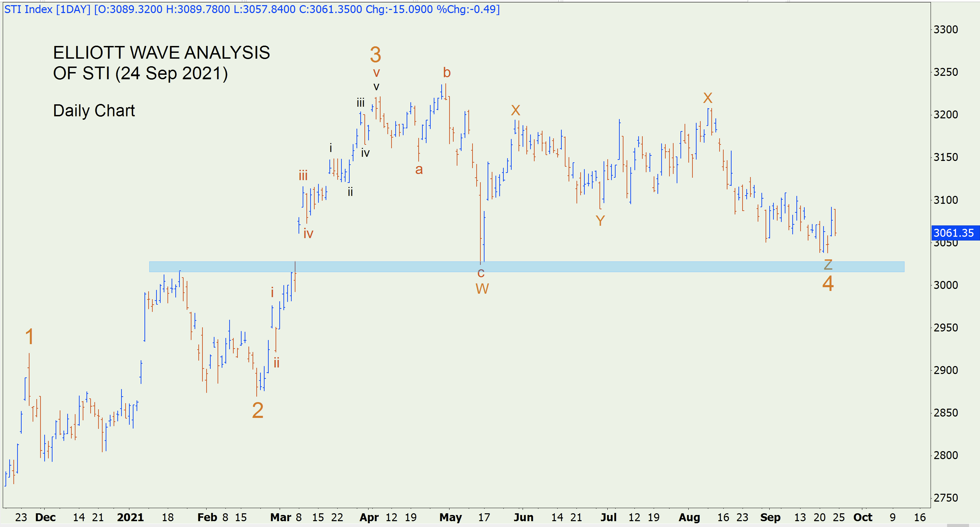This screenshot has width=980, height=527.
Task: Click the 2750 price axis label
Action: [946, 498]
